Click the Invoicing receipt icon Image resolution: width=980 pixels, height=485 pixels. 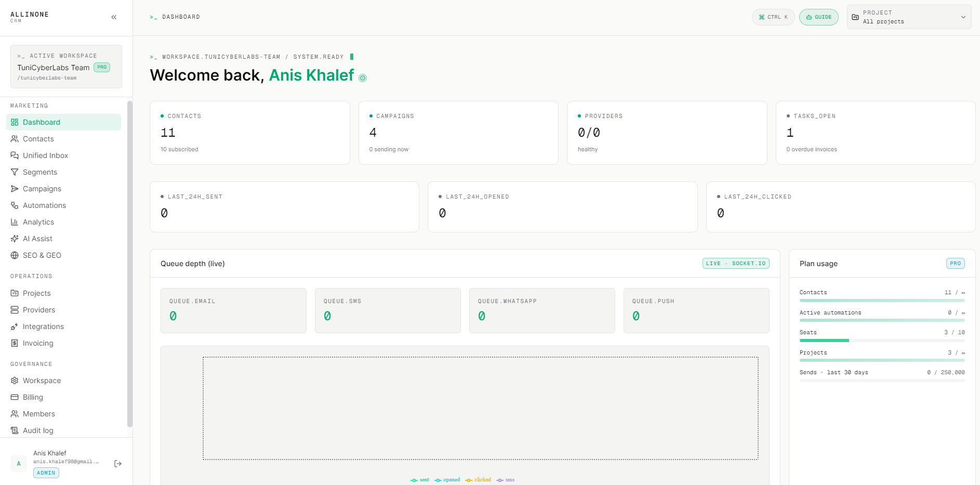(x=15, y=343)
